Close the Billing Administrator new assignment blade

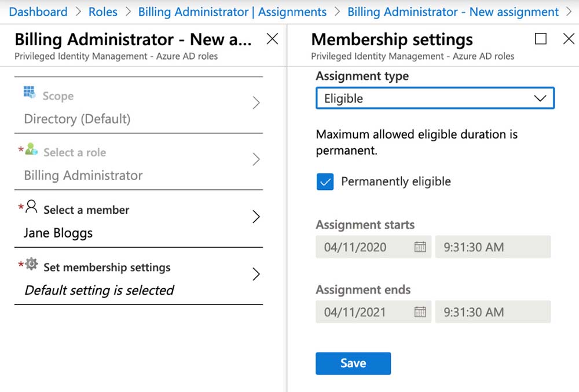272,39
